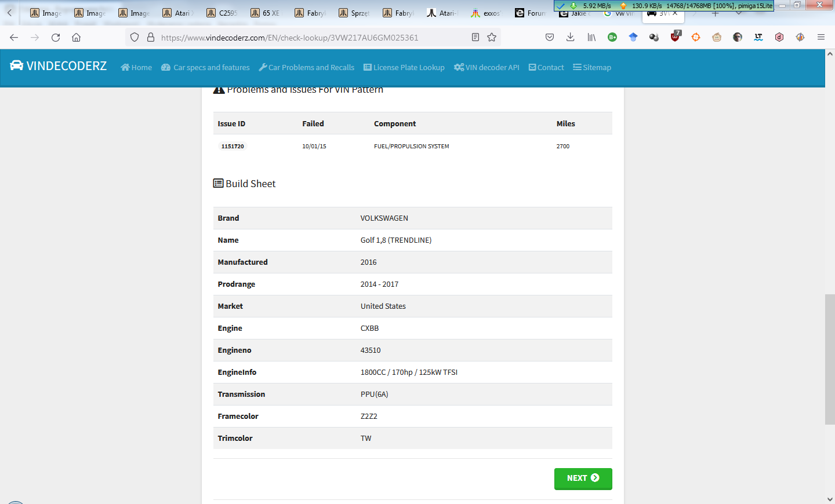
Task: Reload the current page
Action: tap(56, 38)
